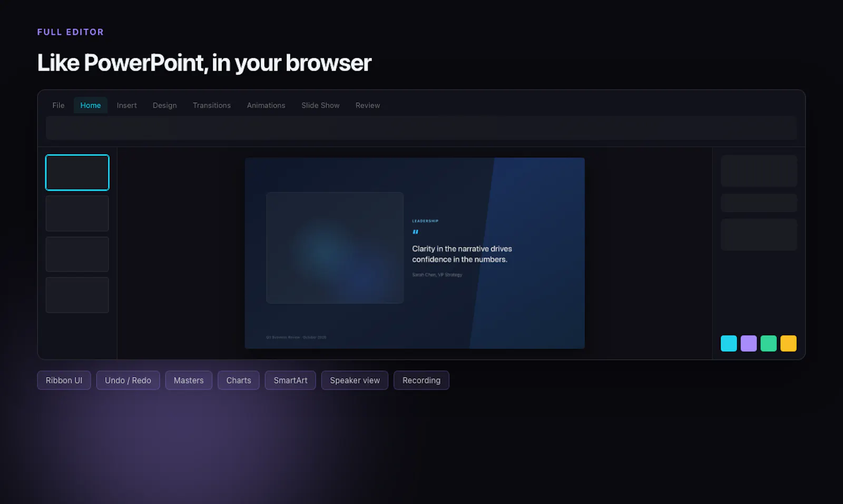Open the Animations tab
Image resolution: width=843 pixels, height=504 pixels.
[x=266, y=105]
